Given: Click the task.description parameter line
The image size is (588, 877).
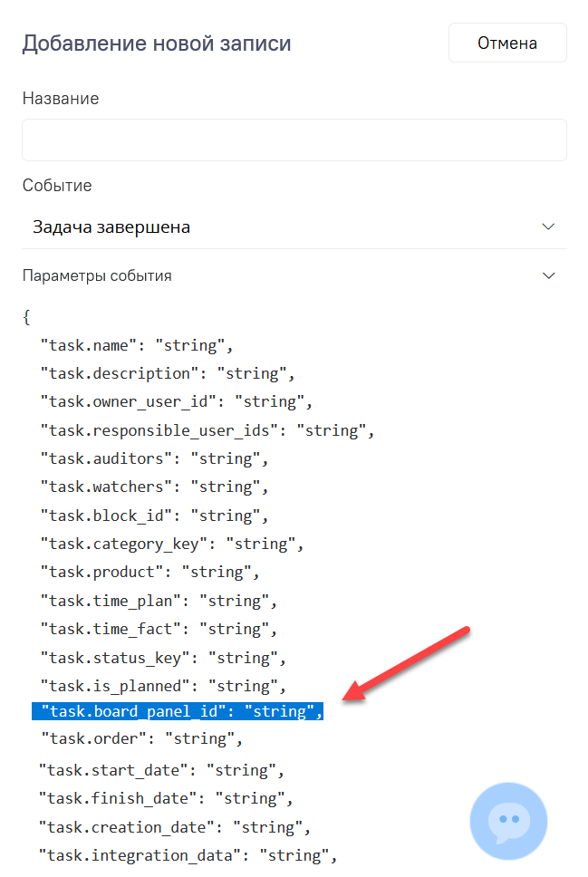Looking at the screenshot, I should click(168, 373).
